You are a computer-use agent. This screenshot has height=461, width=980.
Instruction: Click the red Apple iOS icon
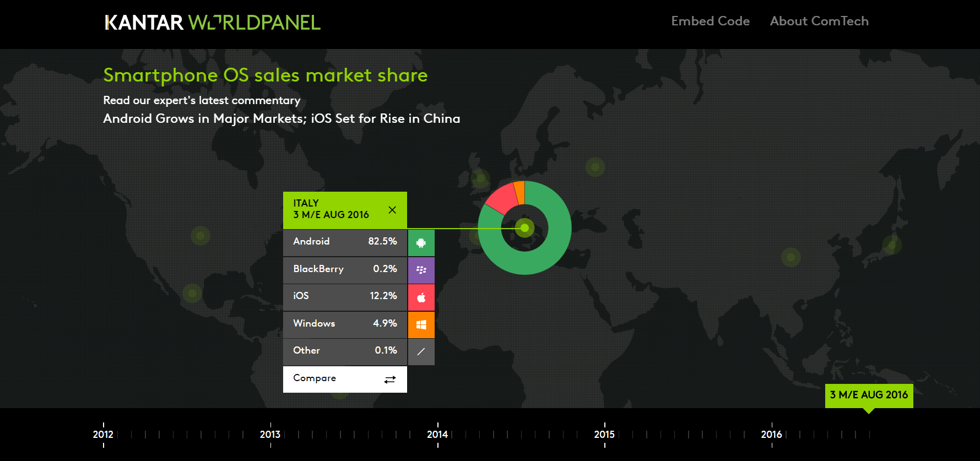click(x=421, y=297)
